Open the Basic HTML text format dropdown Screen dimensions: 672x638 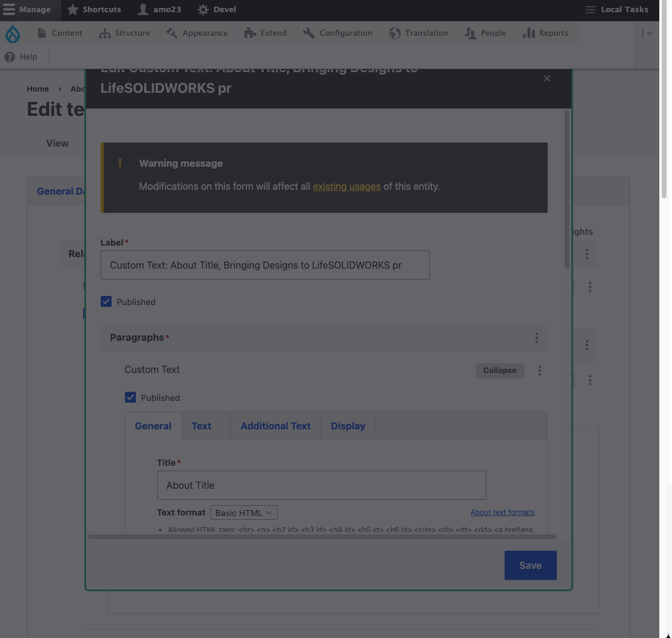(x=243, y=512)
